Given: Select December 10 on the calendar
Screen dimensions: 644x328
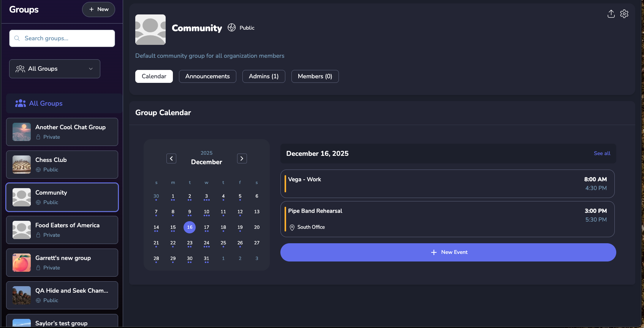Looking at the screenshot, I should (x=206, y=212).
